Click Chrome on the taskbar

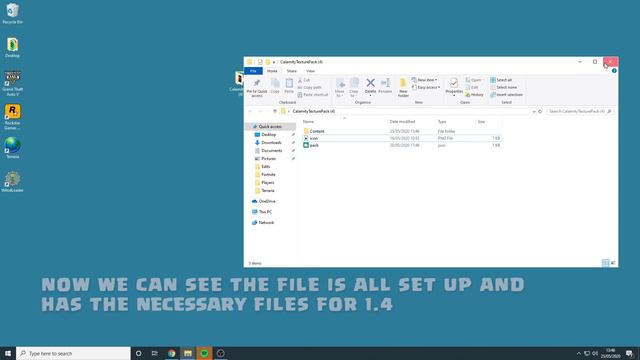pyautogui.click(x=171, y=353)
